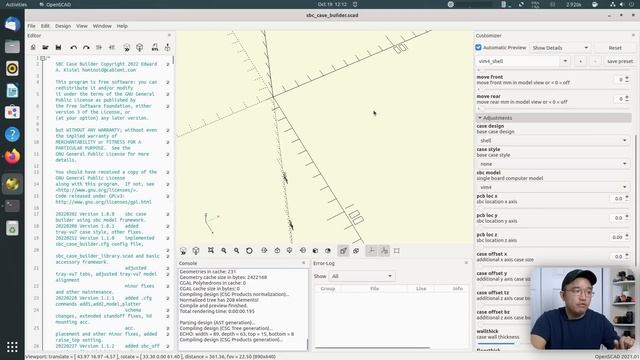
Task: Open the Error-Log Show All dropdown
Action: 362,276
